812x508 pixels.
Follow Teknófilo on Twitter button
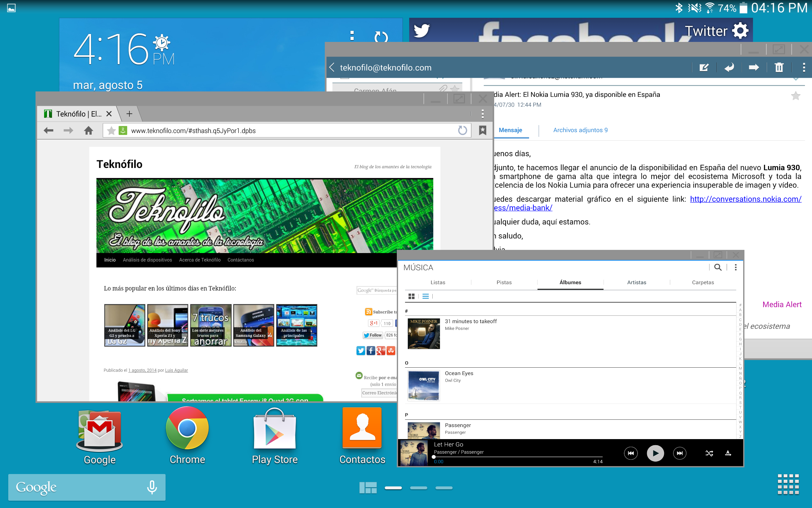(373, 335)
